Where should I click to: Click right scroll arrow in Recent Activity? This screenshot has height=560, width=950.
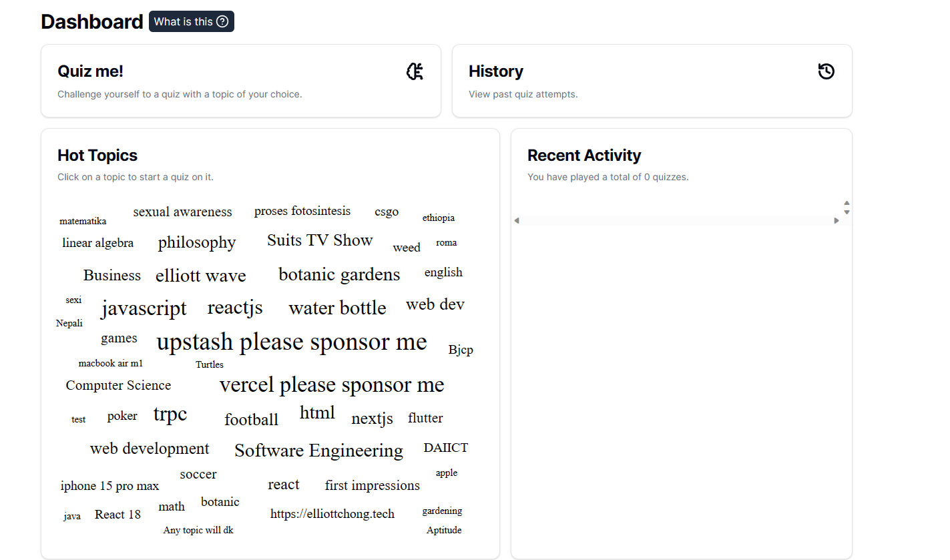click(837, 221)
